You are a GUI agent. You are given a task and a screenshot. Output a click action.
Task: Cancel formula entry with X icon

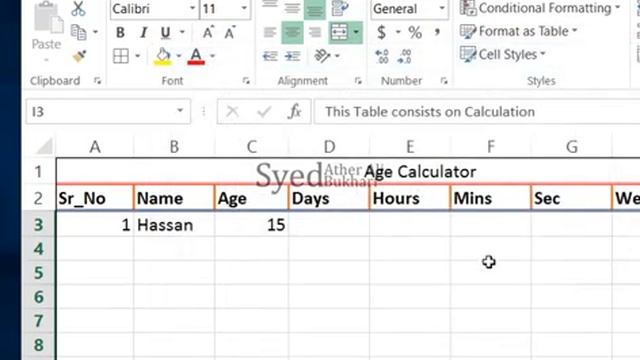pos(232,111)
